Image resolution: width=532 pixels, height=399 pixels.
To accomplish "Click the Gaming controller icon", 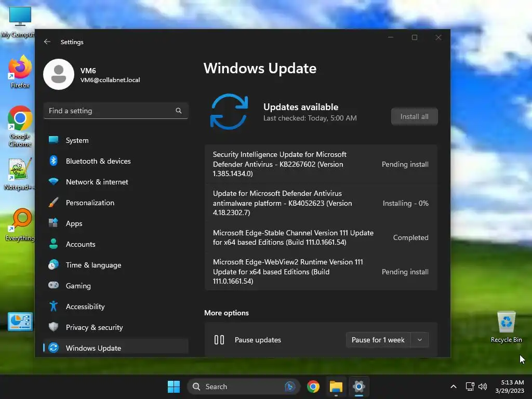I will pyautogui.click(x=54, y=285).
